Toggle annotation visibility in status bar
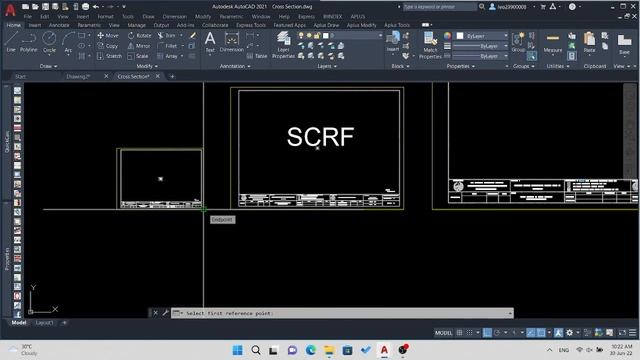Viewport: 640px width, 360px height. tap(558, 333)
